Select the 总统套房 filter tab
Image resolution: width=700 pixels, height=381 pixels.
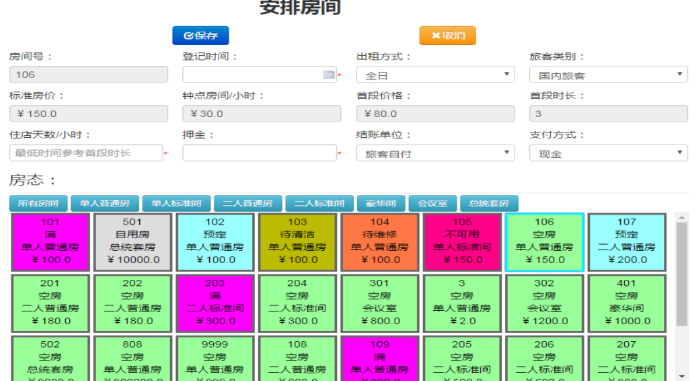coord(489,203)
